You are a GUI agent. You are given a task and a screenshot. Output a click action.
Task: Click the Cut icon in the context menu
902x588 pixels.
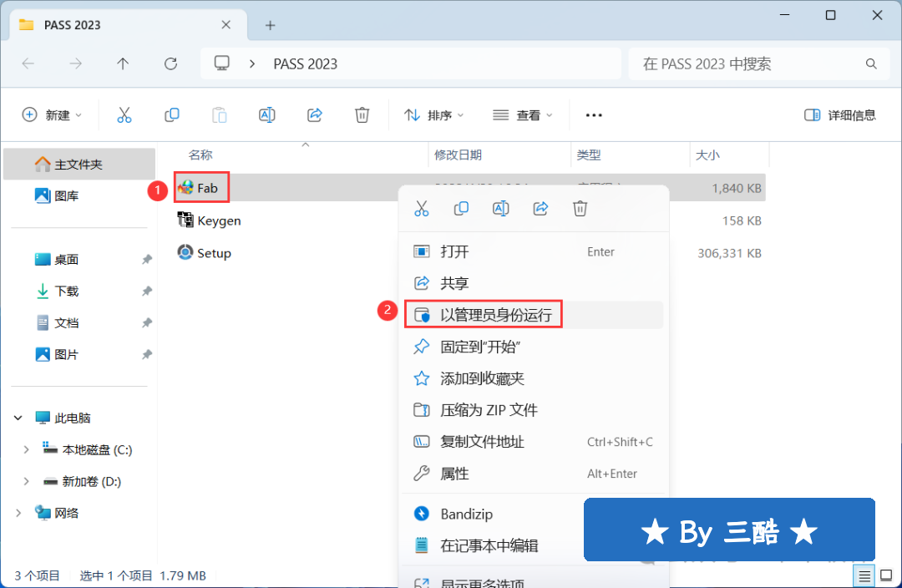click(x=422, y=208)
